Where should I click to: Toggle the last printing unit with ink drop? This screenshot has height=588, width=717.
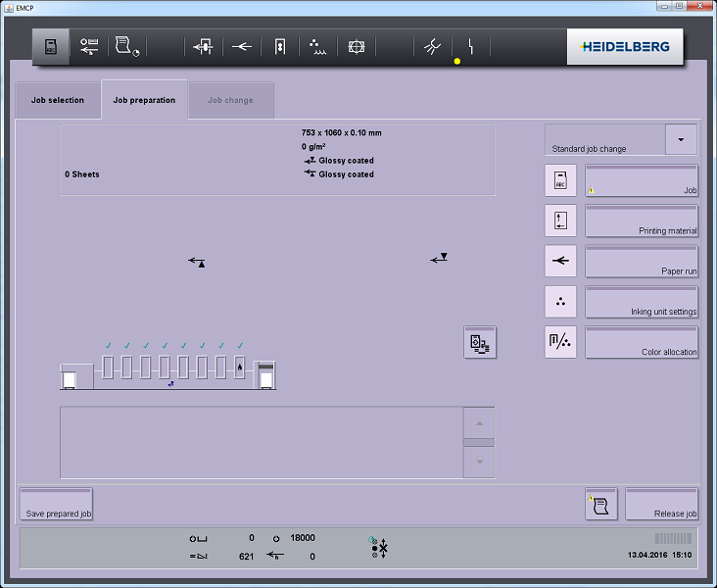[x=240, y=367]
